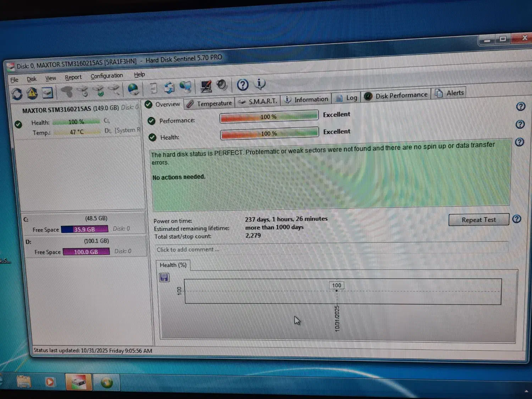Viewport: 532px width, 399px height.
Task: Click the yellow warning triangle toolbar icon
Action: click(32, 93)
